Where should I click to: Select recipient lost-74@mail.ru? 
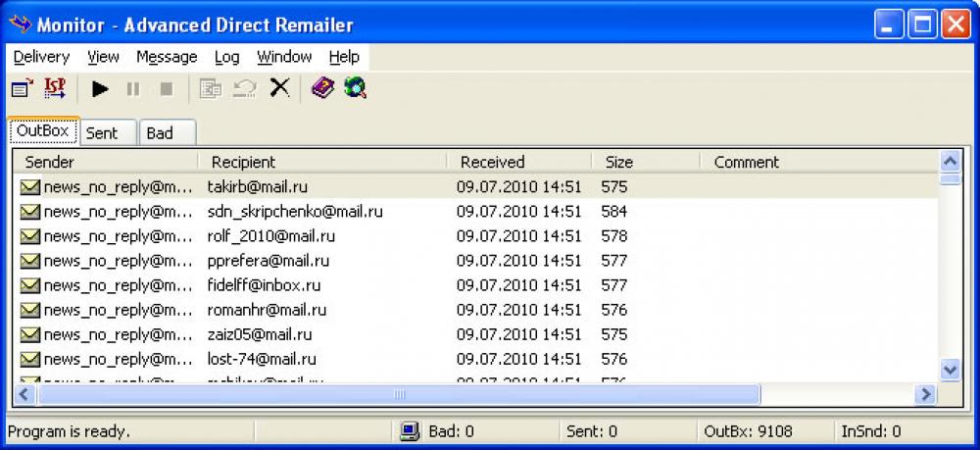pos(262,360)
